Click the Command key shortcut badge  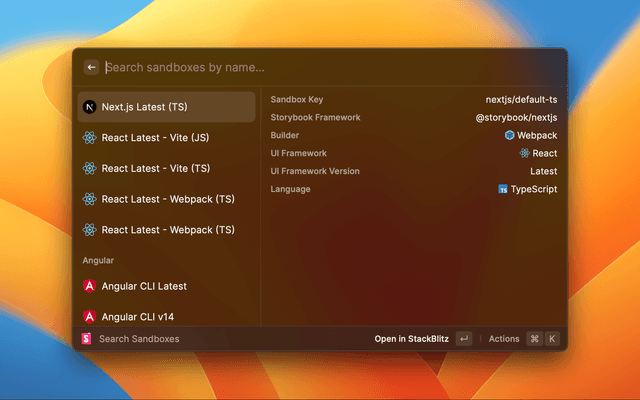click(534, 339)
